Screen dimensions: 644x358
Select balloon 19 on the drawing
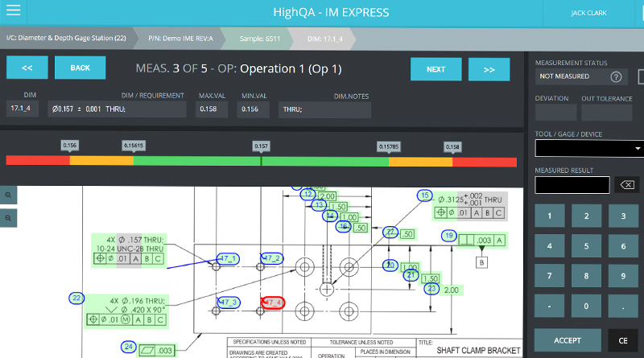click(449, 236)
